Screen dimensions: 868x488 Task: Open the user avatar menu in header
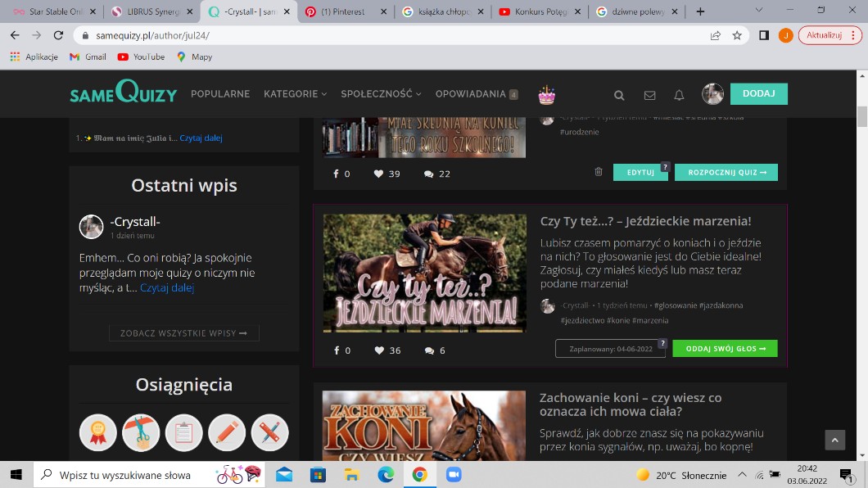pyautogui.click(x=712, y=94)
